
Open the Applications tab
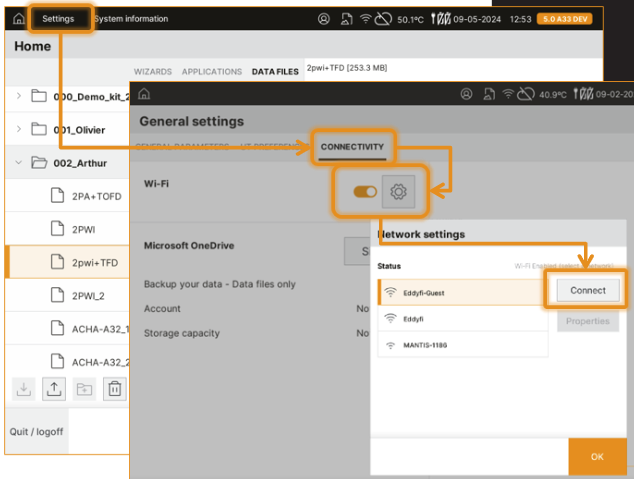pyautogui.click(x=212, y=72)
